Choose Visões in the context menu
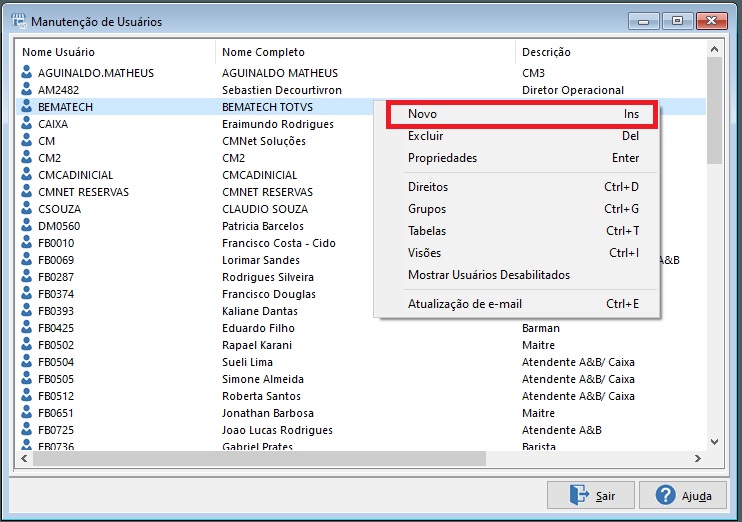The width and height of the screenshot is (742, 522). (522, 253)
